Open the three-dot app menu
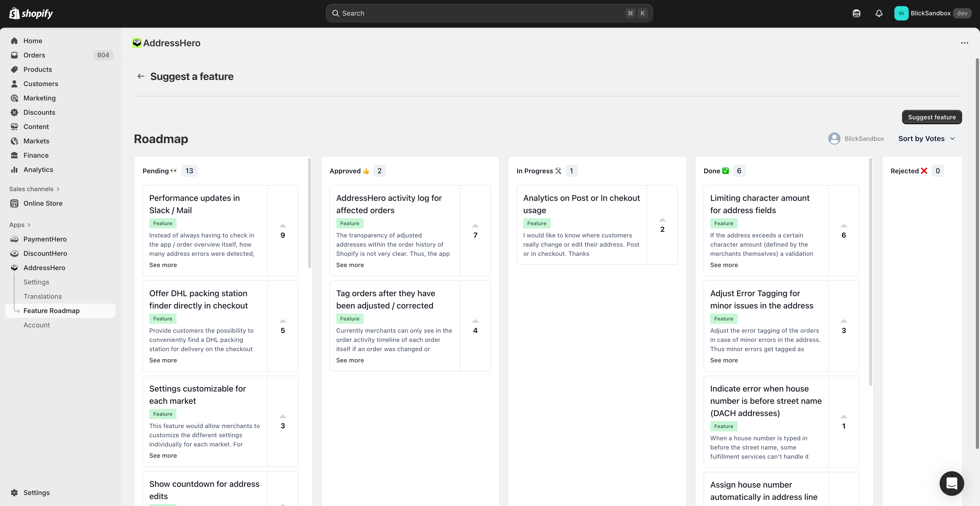Image resolution: width=980 pixels, height=506 pixels. coord(964,43)
